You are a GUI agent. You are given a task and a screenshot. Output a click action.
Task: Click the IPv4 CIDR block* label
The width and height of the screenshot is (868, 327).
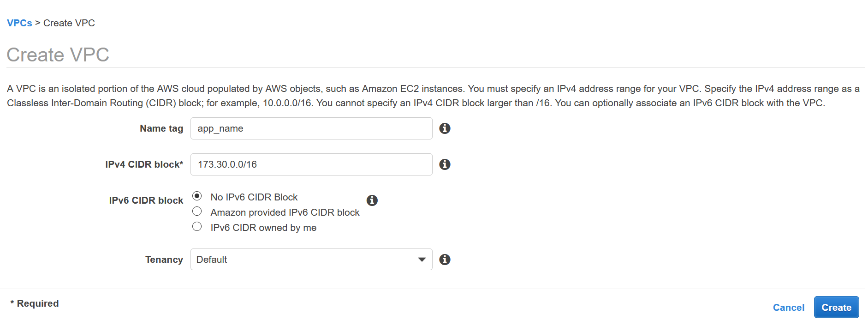pos(144,164)
